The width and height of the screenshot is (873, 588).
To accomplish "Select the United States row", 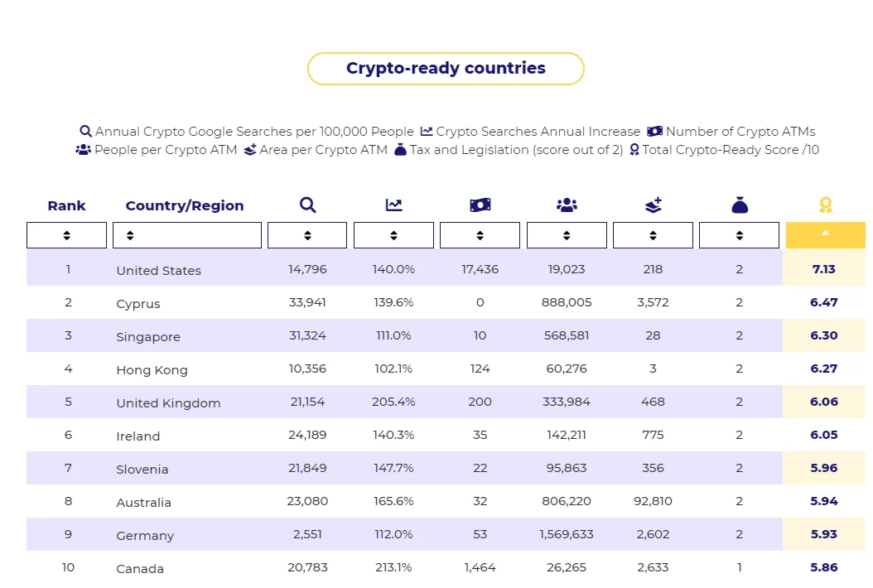I will pyautogui.click(x=158, y=270).
